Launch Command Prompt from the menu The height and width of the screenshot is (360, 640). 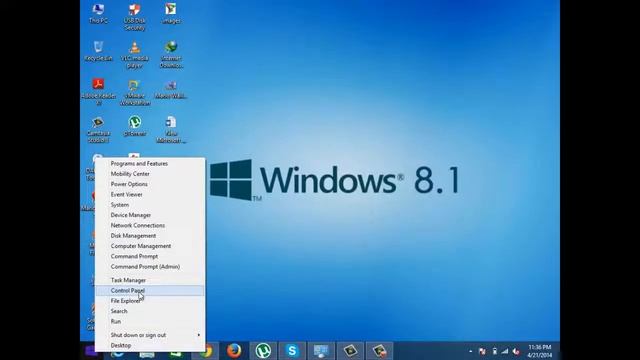pos(150,256)
